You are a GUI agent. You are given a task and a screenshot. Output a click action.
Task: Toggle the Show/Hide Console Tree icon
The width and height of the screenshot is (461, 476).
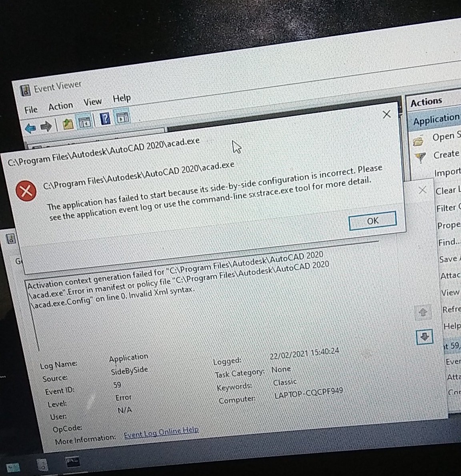pyautogui.click(x=85, y=122)
